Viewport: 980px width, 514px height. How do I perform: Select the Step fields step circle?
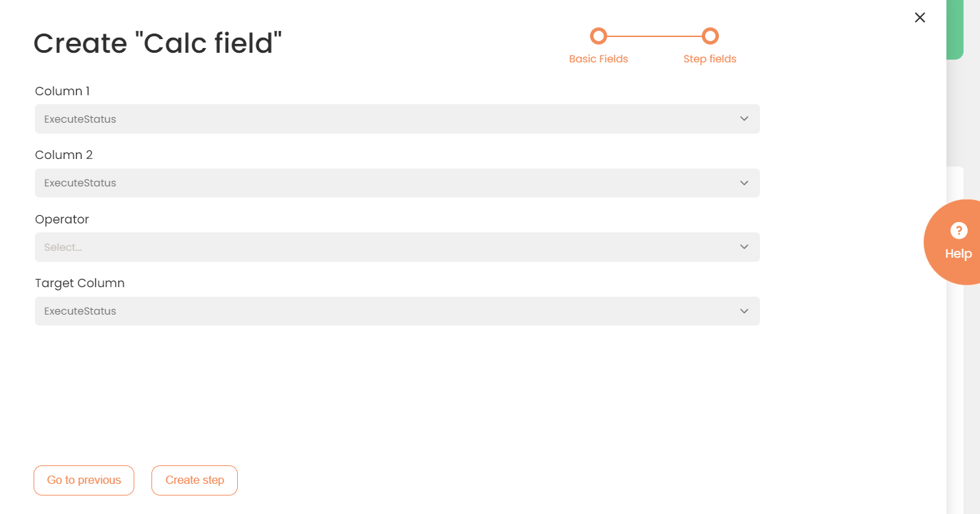(710, 36)
